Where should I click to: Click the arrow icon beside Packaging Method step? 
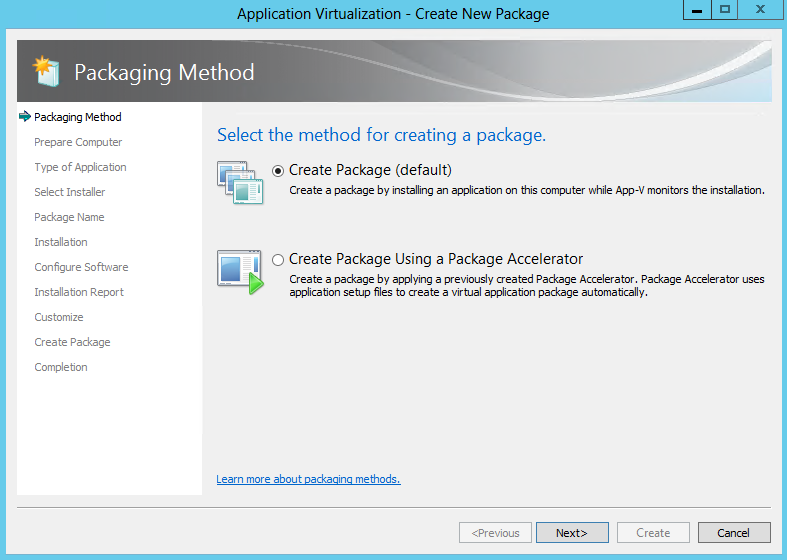[x=25, y=116]
